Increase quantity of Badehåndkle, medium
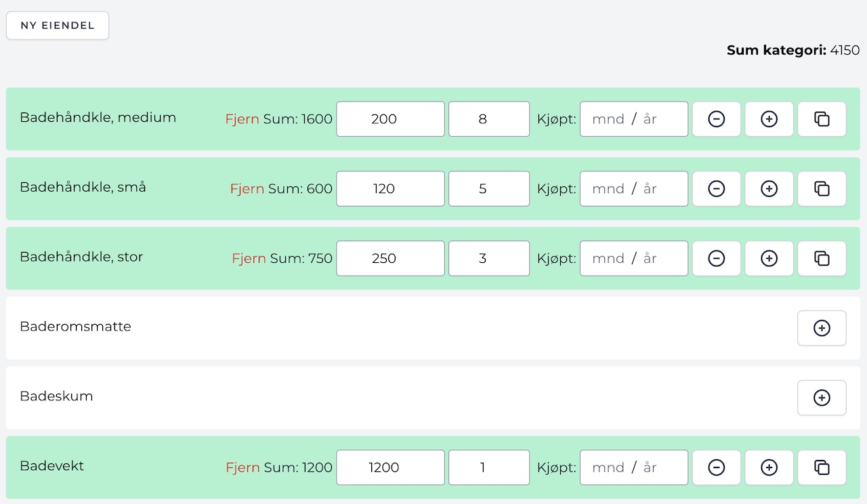This screenshot has height=504, width=867. pyautogui.click(x=769, y=119)
